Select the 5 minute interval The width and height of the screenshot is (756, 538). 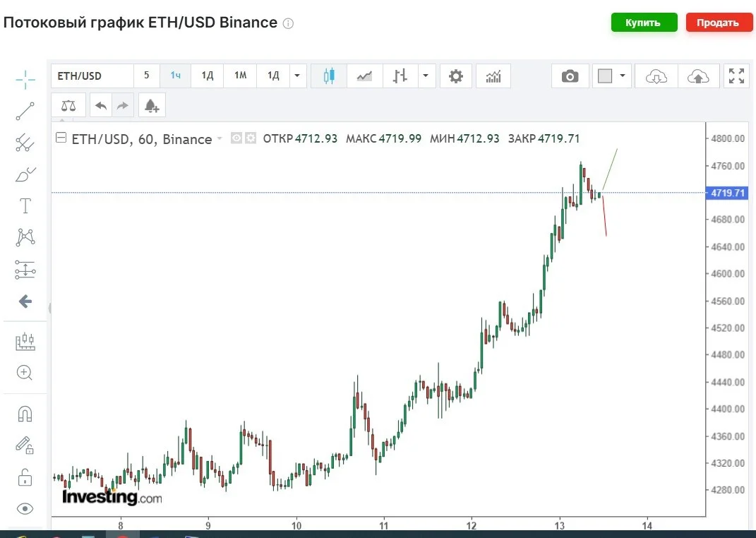click(x=147, y=76)
